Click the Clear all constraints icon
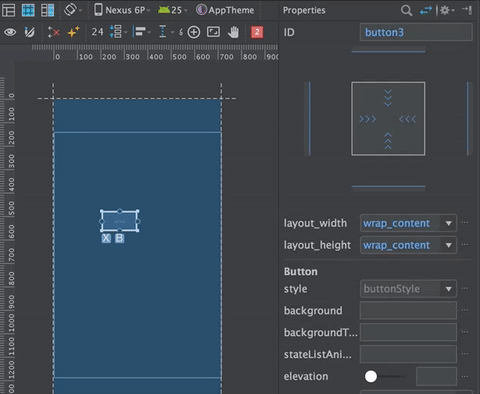Viewport: 480px width, 394px height. point(53,32)
